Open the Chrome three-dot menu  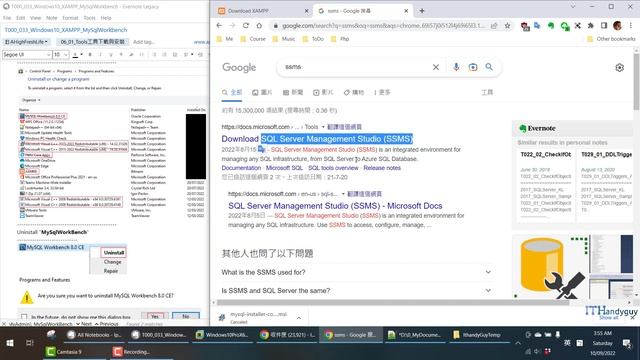click(x=631, y=26)
